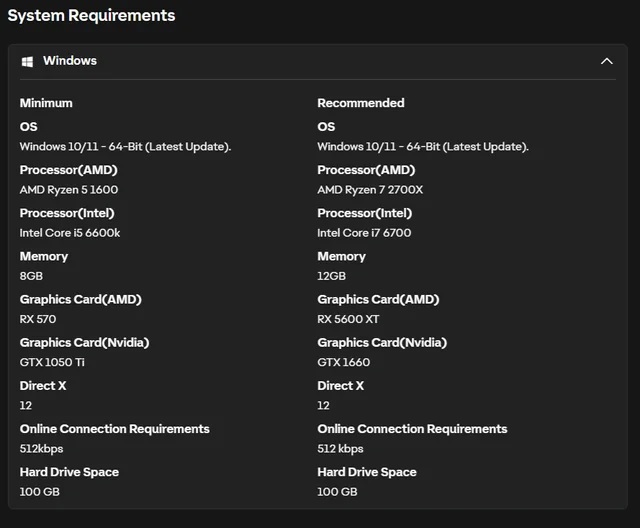Click '100 GB' under Recommended Hard Drive Space
The height and width of the screenshot is (528, 640).
337,492
